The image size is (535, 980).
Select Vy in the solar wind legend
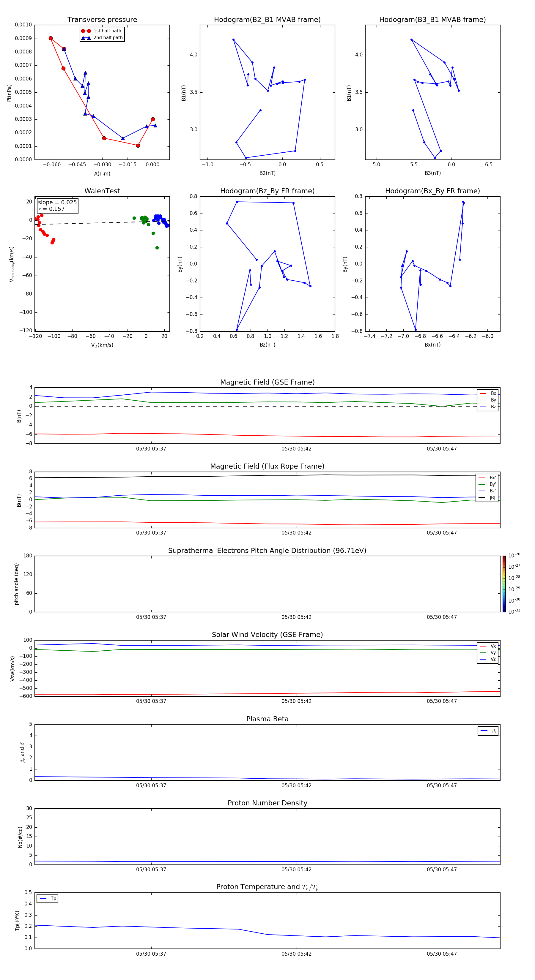(x=488, y=652)
